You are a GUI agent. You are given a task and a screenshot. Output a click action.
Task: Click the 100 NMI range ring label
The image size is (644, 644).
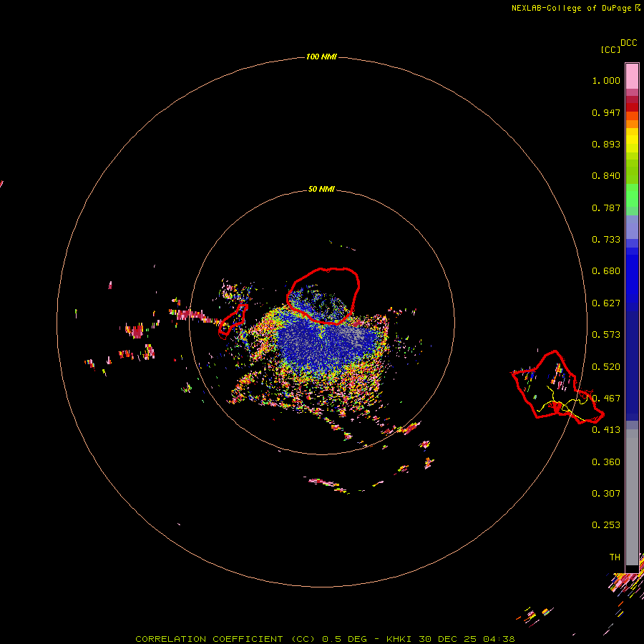[x=321, y=57]
